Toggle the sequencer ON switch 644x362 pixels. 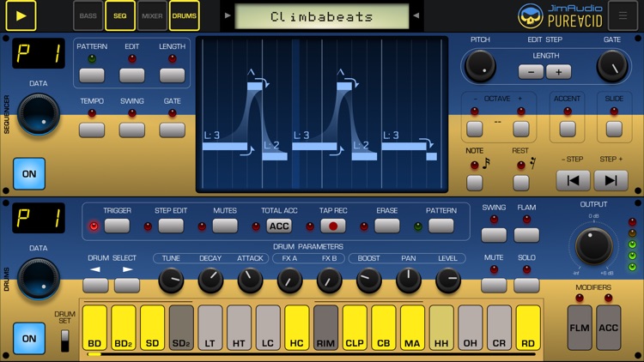[29, 173]
